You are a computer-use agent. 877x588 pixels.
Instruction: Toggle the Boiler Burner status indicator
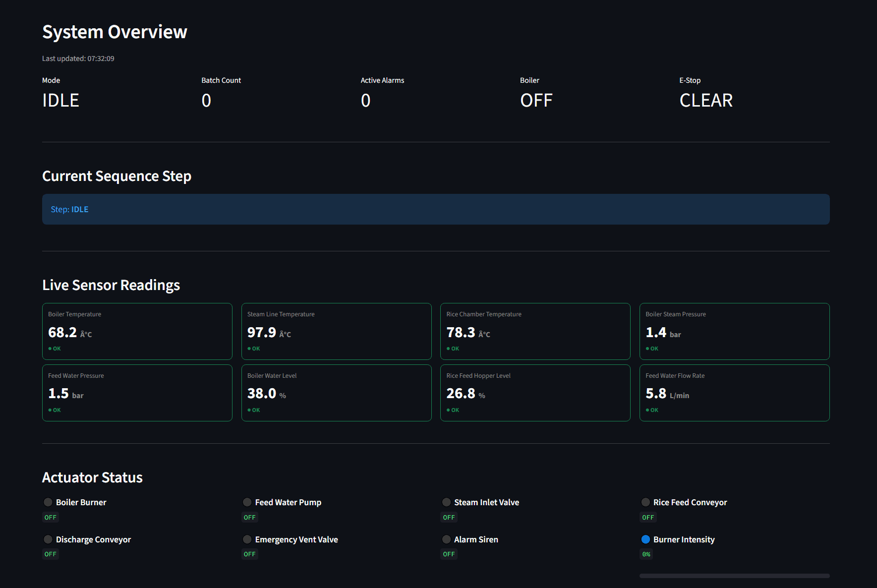coord(48,502)
